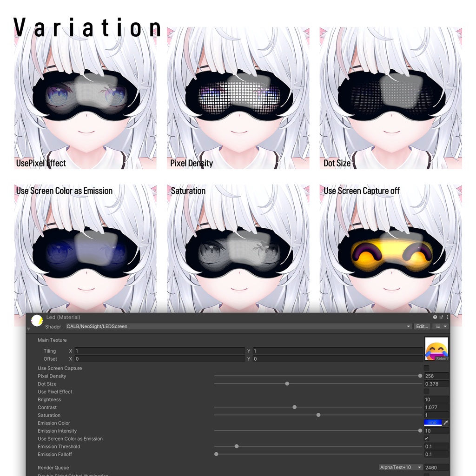This screenshot has height=476, width=476.
Task: Click the Pixel Density slider handle
Action: tap(420, 376)
